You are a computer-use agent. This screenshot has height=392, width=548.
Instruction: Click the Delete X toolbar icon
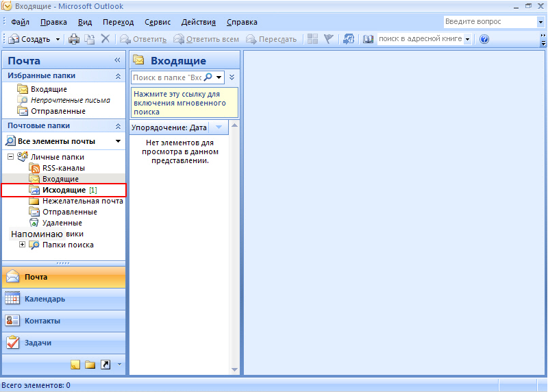pyautogui.click(x=105, y=39)
